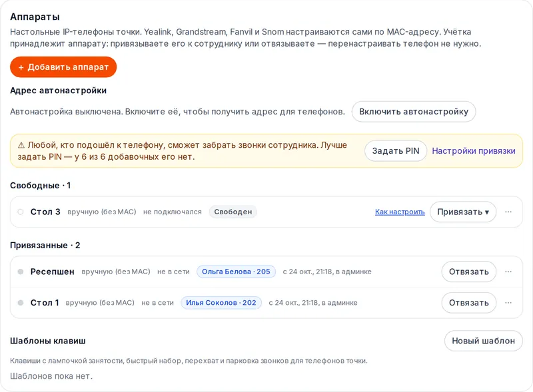Create a template with Новый шаблон

(483, 341)
